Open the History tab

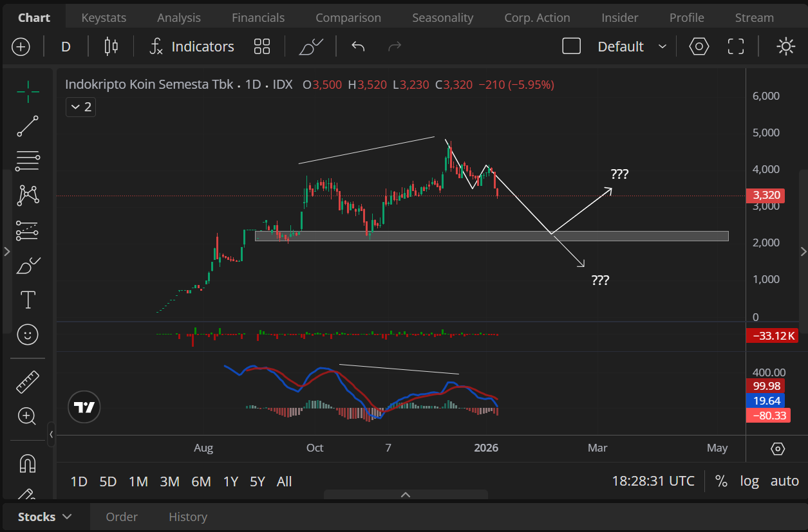(x=188, y=517)
